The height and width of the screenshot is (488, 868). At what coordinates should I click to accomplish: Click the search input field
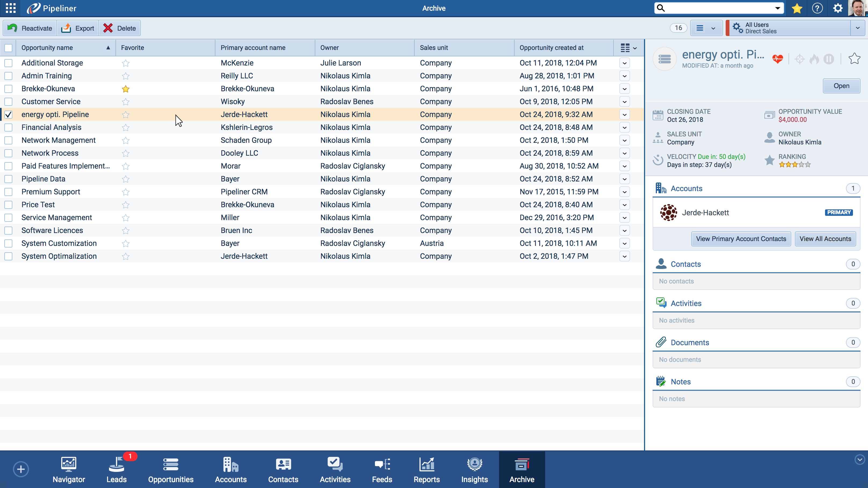tap(718, 8)
